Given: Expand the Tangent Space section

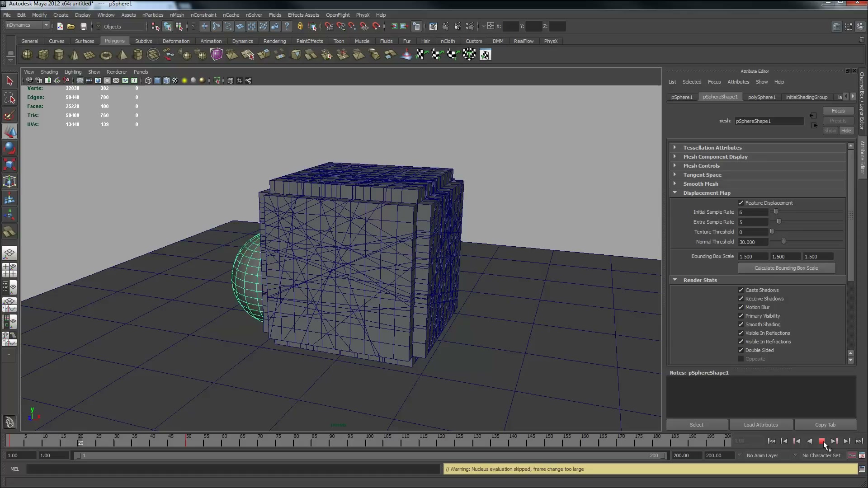Looking at the screenshot, I should click(x=757, y=175).
